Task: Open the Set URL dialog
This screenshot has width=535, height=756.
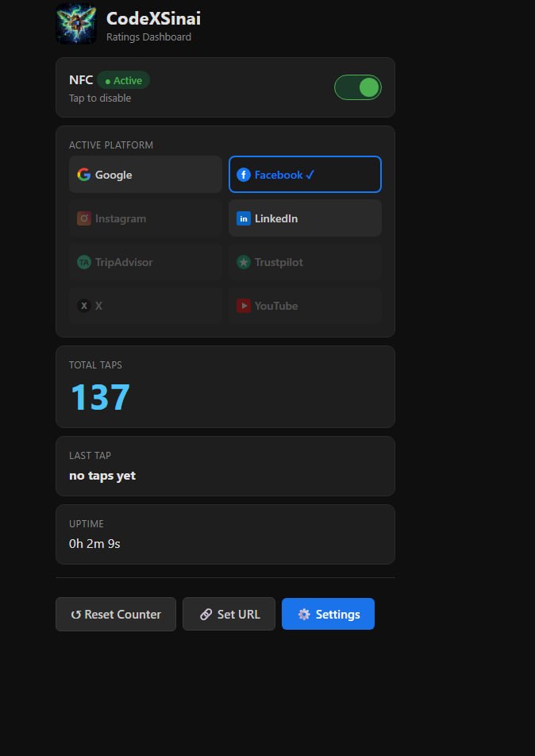Action: pyautogui.click(x=229, y=615)
